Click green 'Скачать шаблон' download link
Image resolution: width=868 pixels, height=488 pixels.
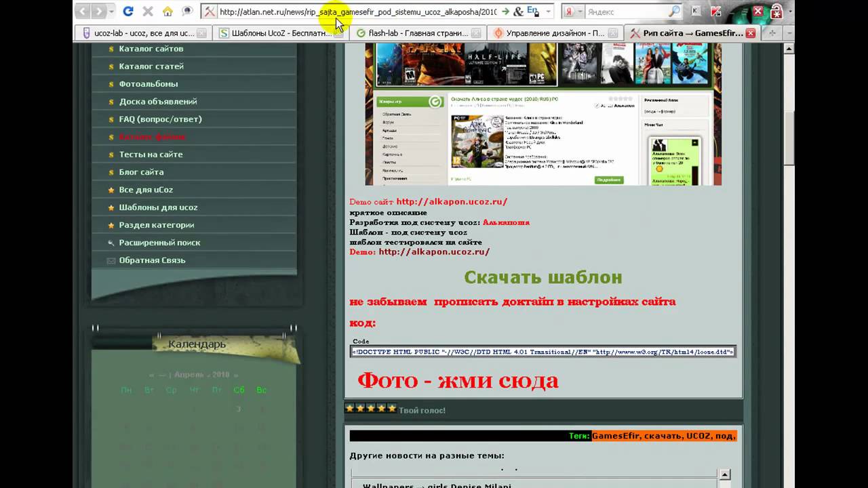click(x=542, y=277)
